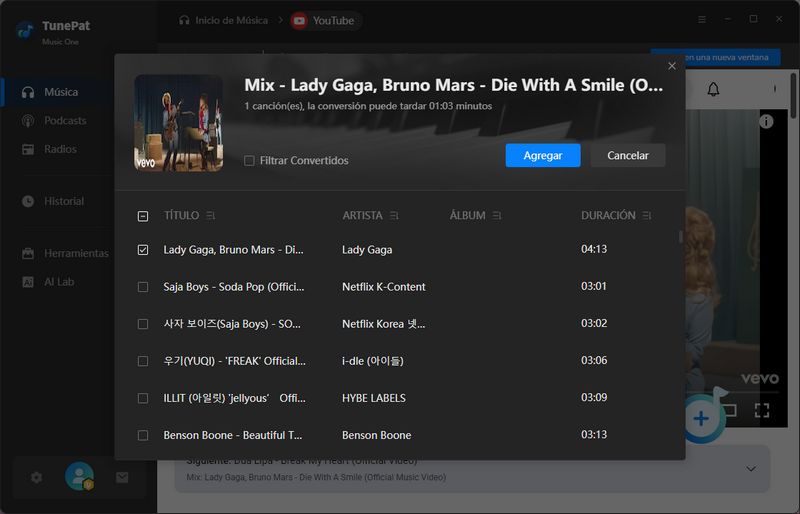Image resolution: width=800 pixels, height=514 pixels.
Task: Check the Saja Boys - Soda Pop row
Action: pyautogui.click(x=143, y=287)
